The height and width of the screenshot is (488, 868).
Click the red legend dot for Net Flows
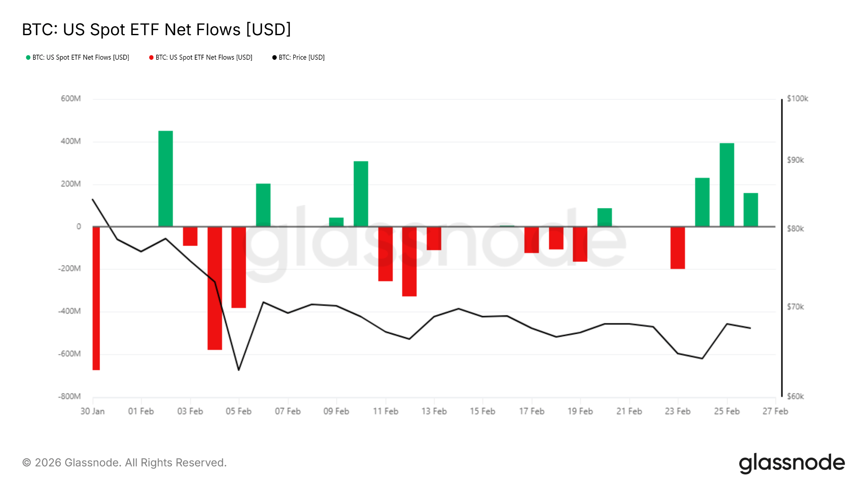pyautogui.click(x=151, y=58)
